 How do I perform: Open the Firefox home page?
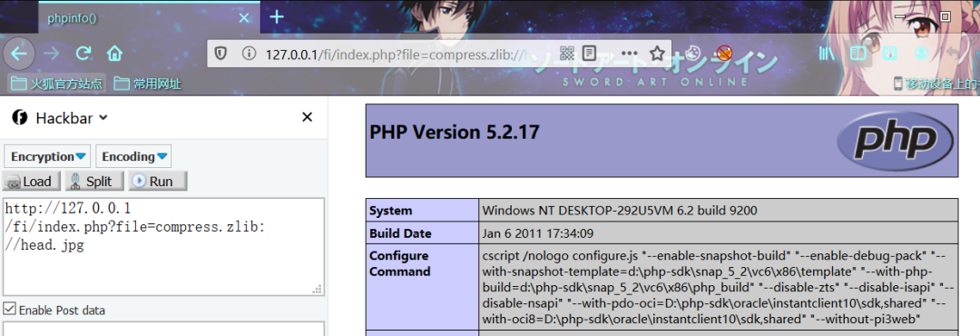coord(113,54)
